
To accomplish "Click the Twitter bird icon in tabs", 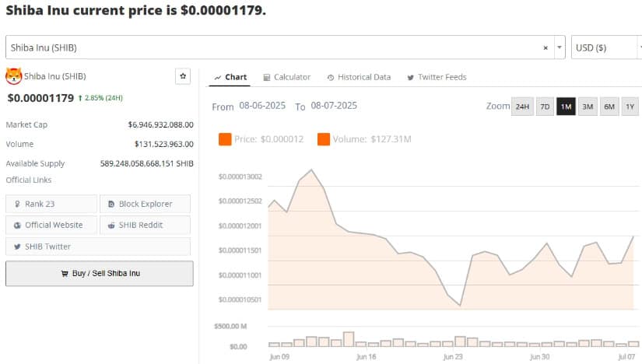I will 410,77.
